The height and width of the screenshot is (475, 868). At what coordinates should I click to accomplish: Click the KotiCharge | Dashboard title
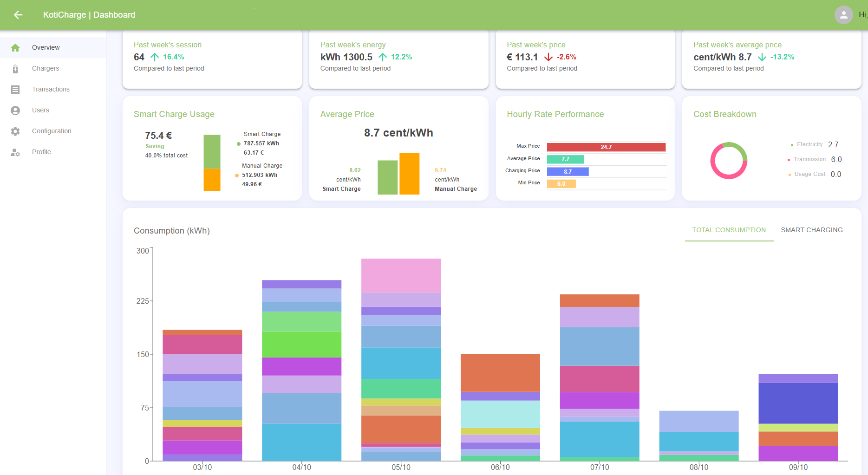(x=89, y=15)
